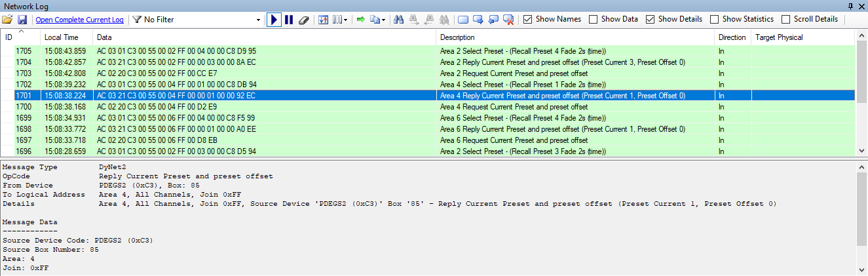The height and width of the screenshot is (276, 868).
Task: Open the No Filter dropdown
Action: pos(259,20)
